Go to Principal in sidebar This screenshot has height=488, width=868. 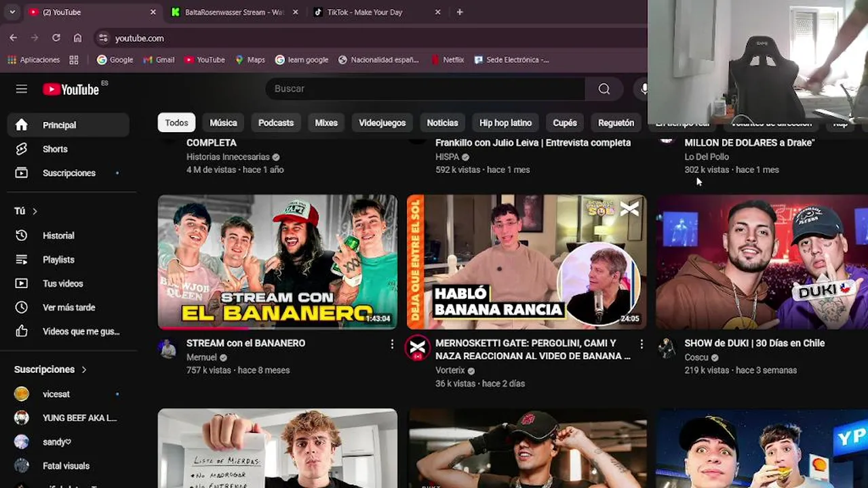pos(68,125)
